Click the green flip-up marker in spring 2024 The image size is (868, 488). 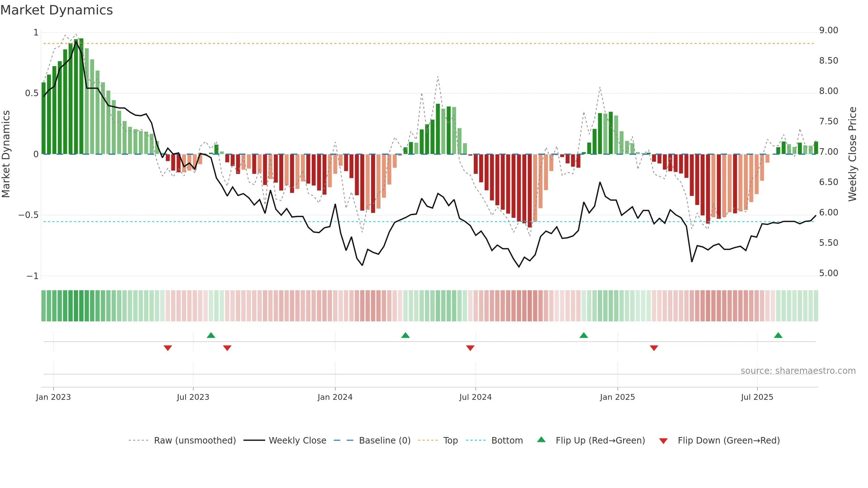click(x=405, y=335)
